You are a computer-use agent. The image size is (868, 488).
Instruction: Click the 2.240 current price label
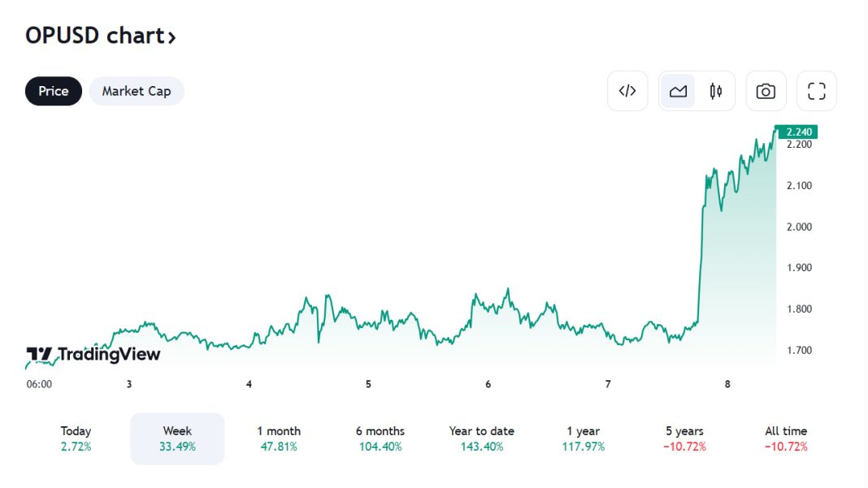799,132
